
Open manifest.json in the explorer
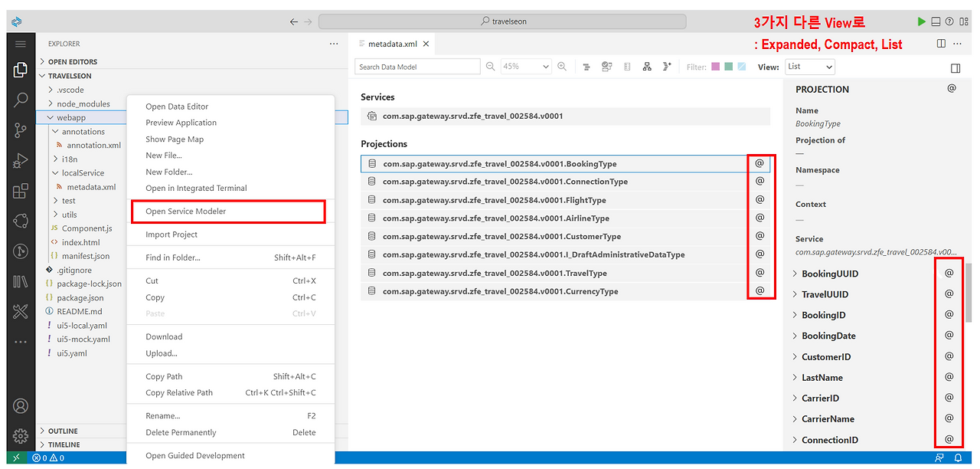[85, 256]
